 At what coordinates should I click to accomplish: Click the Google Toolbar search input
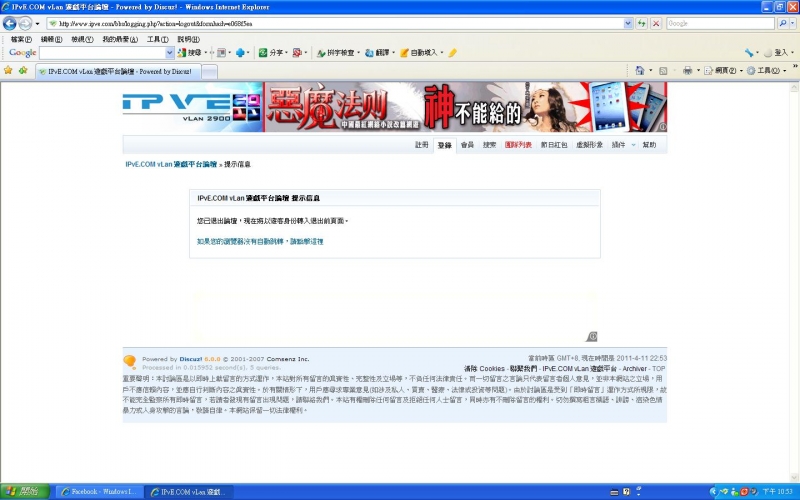tap(102, 53)
